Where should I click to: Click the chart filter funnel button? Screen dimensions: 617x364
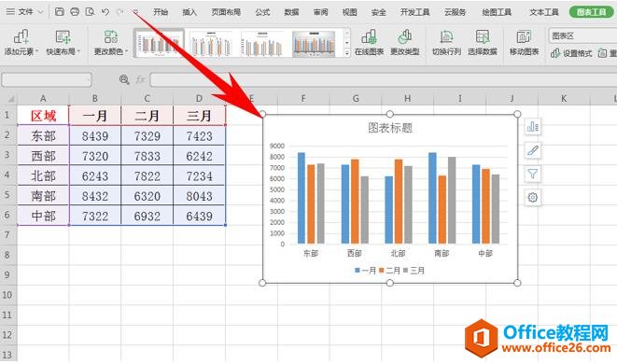coord(532,174)
